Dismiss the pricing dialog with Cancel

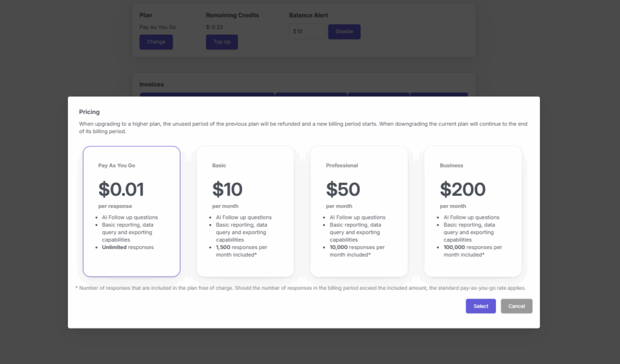pyautogui.click(x=516, y=306)
